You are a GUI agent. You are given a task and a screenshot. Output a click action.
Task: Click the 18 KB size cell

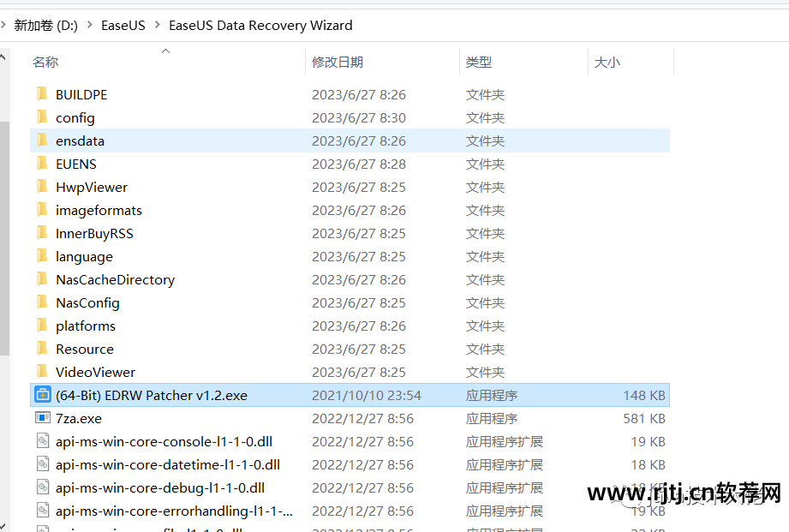649,465
